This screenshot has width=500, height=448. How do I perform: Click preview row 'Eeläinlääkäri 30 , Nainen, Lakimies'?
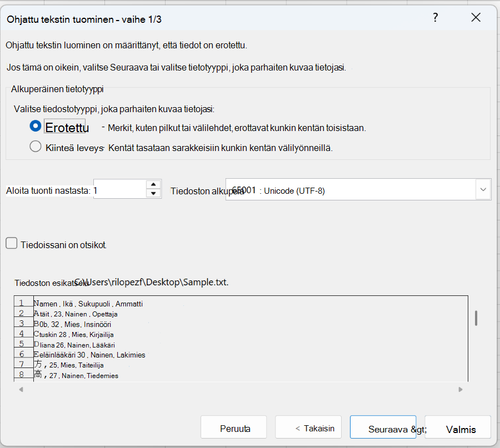(x=89, y=355)
